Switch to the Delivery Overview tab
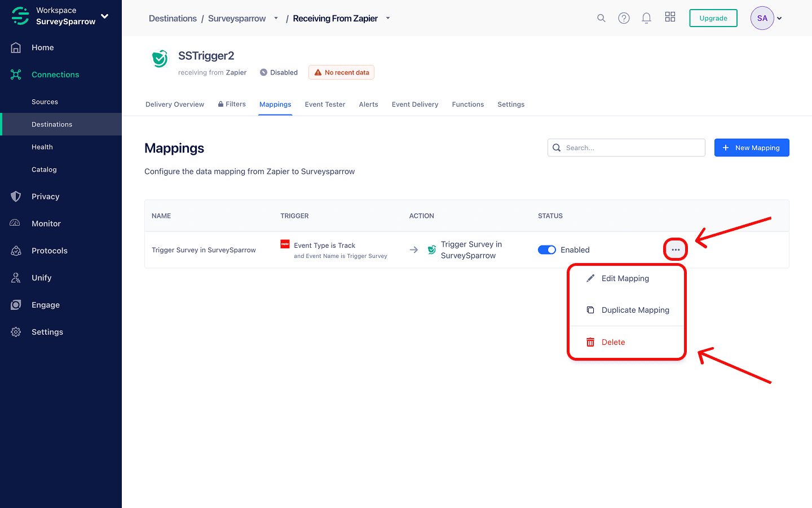Screen dimensions: 812x508 175,104
